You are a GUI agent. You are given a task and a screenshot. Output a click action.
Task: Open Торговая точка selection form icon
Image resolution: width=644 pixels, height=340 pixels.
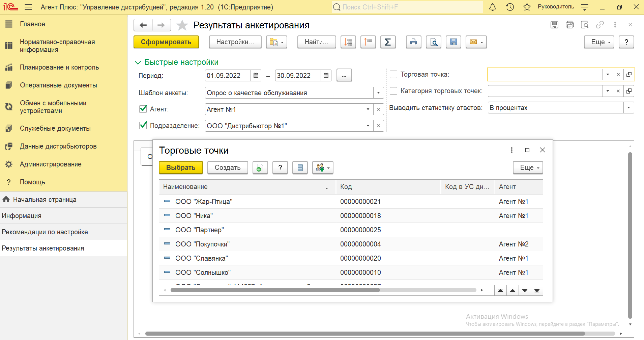(629, 75)
